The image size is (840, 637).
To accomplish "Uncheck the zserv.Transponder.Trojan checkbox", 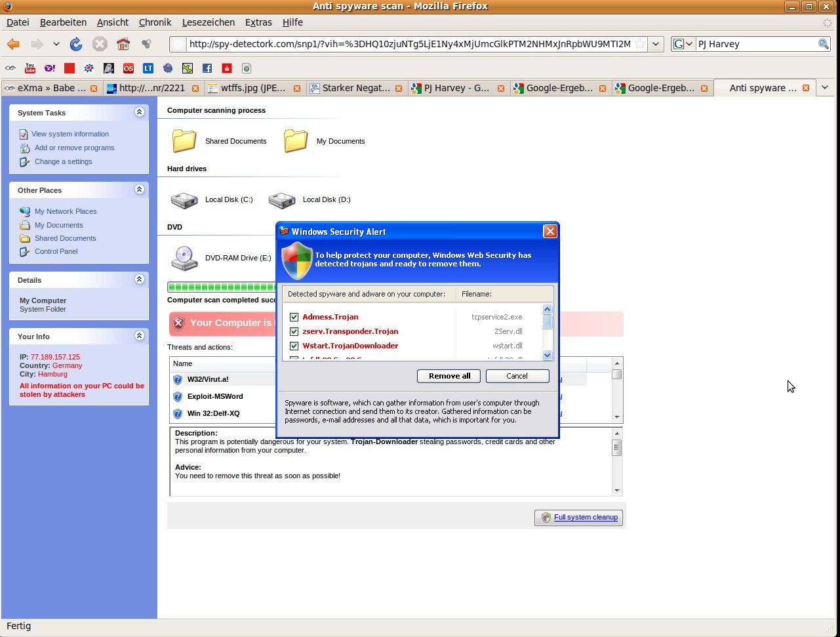I will [x=294, y=331].
